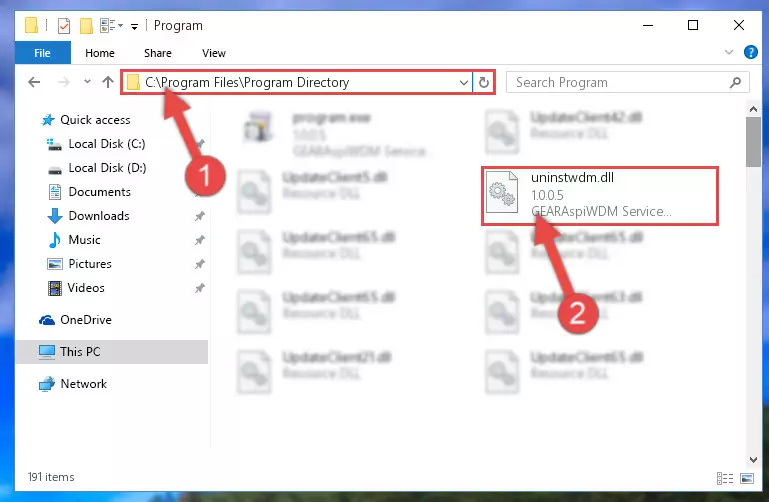Switch to the View ribbon tab
This screenshot has height=502, width=769.
[214, 53]
